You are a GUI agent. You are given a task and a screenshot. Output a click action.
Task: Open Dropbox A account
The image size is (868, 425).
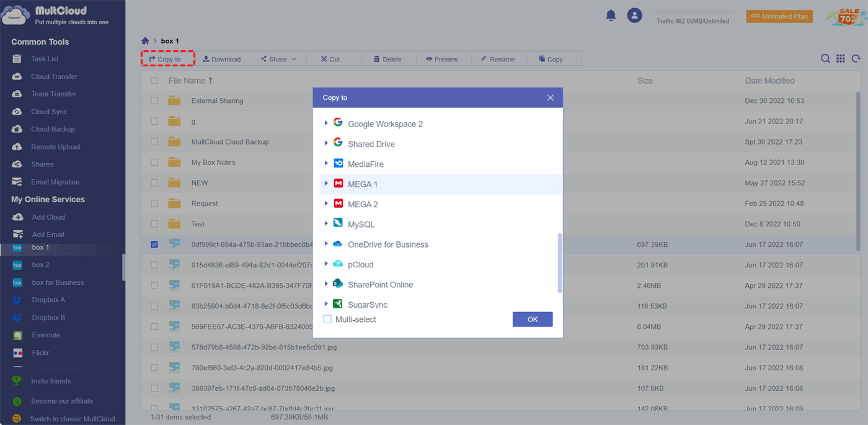click(x=48, y=300)
